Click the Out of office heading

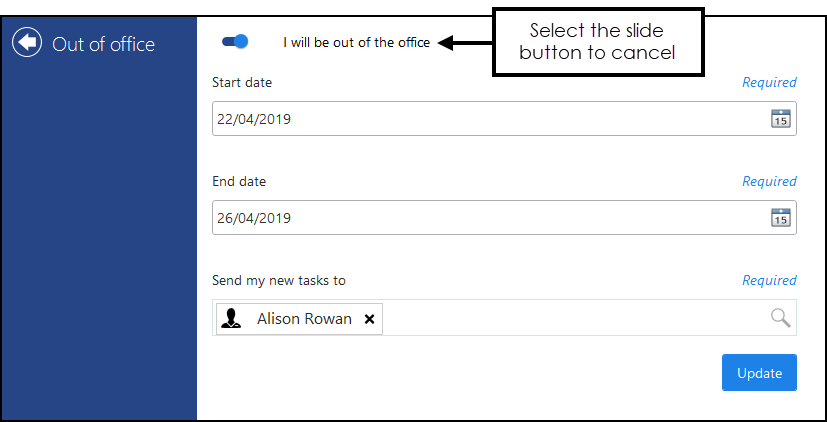(x=104, y=44)
